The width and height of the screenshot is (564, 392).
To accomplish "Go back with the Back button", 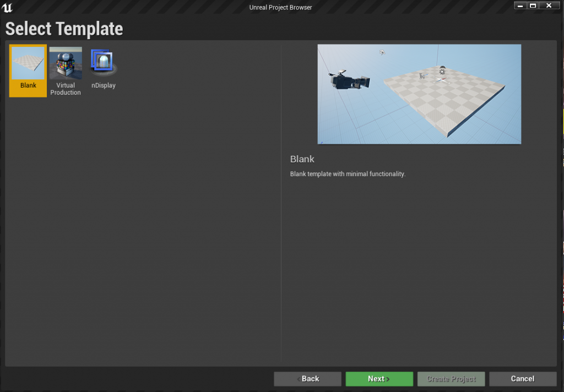I will point(307,379).
